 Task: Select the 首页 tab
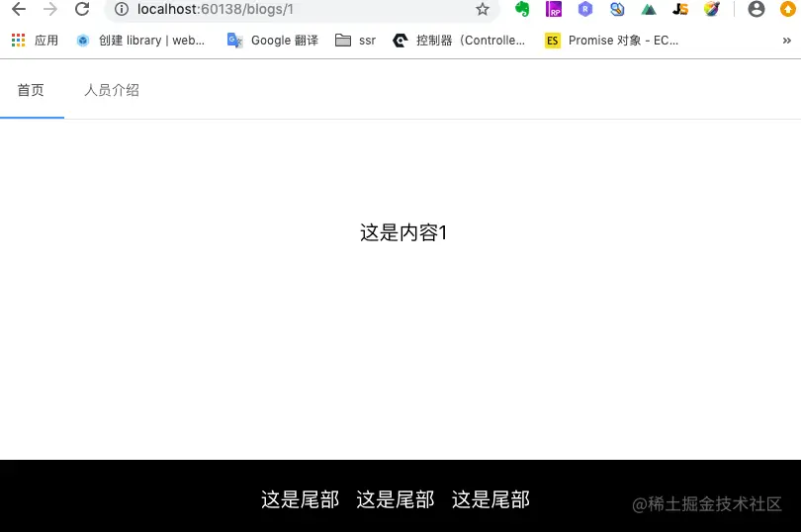click(31, 90)
